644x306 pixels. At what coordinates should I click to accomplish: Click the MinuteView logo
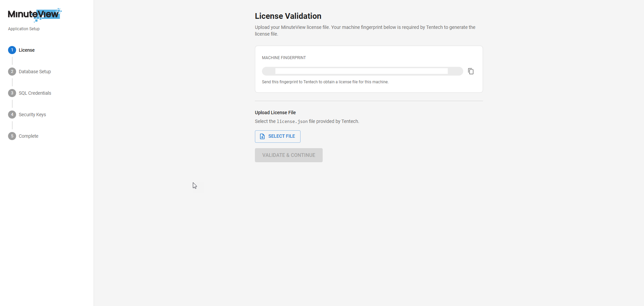[34, 15]
